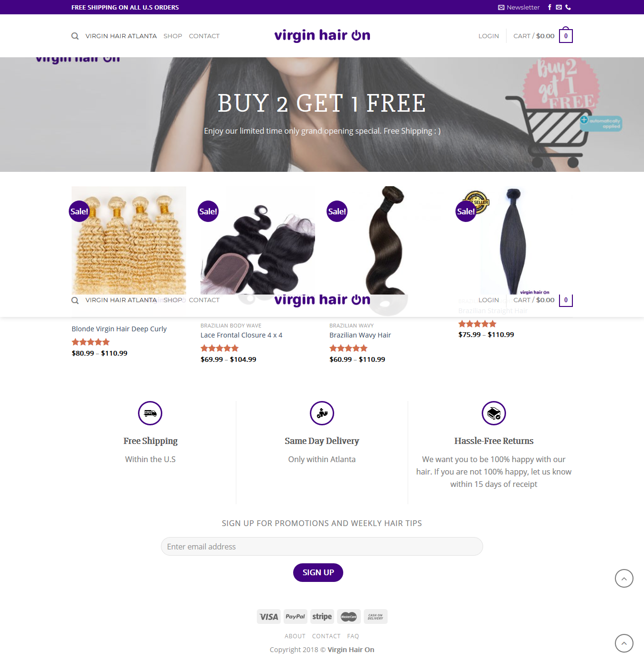Click the Login link
Screen dimensions: 644x654
tap(488, 36)
